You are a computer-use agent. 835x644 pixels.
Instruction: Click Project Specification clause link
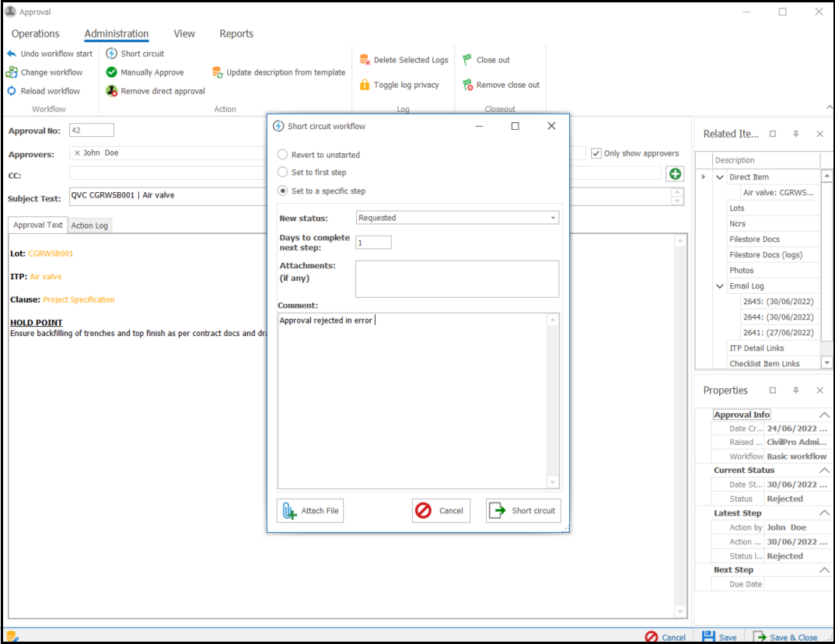pos(79,299)
